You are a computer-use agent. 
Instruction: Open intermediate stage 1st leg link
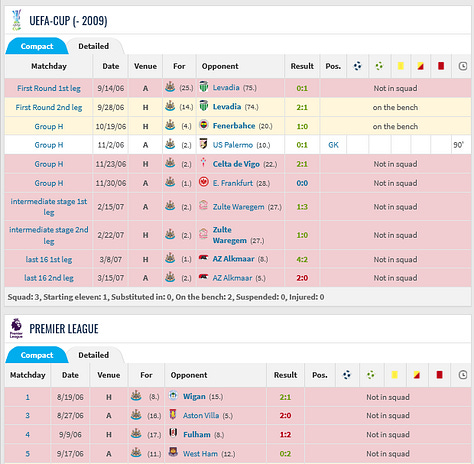click(49, 207)
